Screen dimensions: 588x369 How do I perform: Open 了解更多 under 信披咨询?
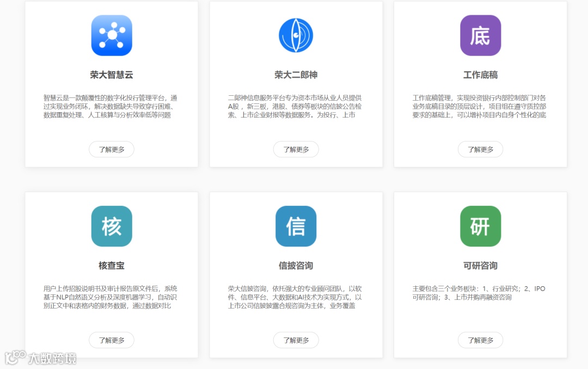pos(296,340)
